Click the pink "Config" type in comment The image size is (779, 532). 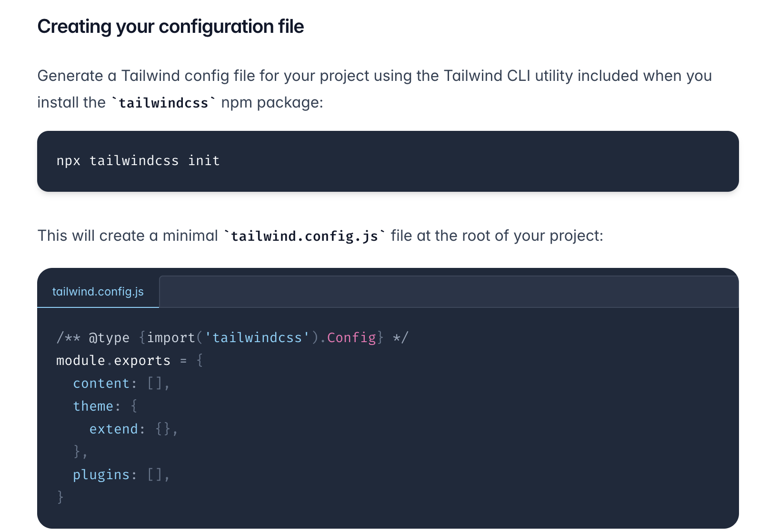pos(351,338)
